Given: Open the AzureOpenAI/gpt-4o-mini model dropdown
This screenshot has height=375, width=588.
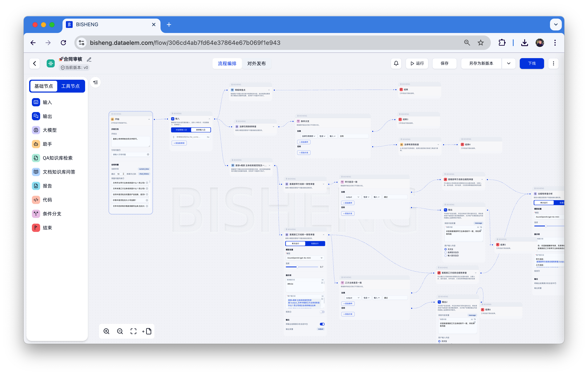Looking at the screenshot, I should pyautogui.click(x=305, y=258).
